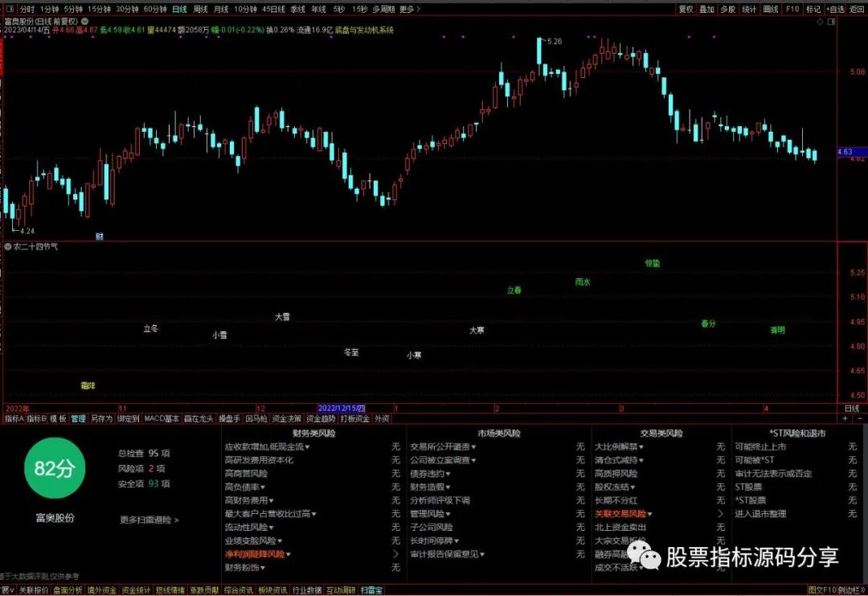Click 另存为 button
Viewport: 868px width, 596px height.
101,419
